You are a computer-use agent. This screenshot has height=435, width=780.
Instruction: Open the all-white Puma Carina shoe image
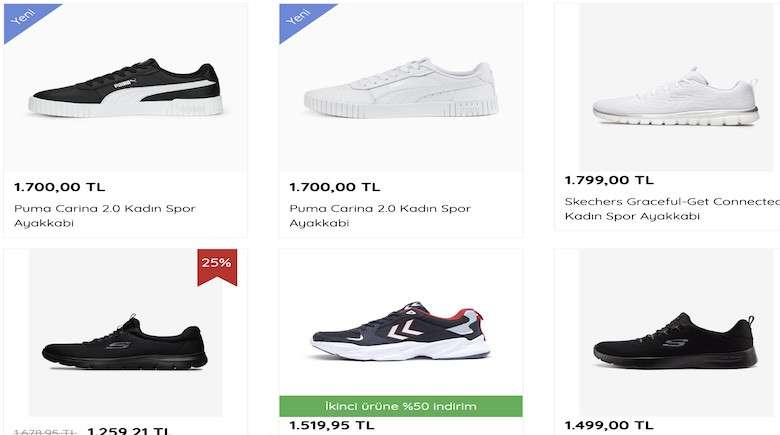(400, 88)
